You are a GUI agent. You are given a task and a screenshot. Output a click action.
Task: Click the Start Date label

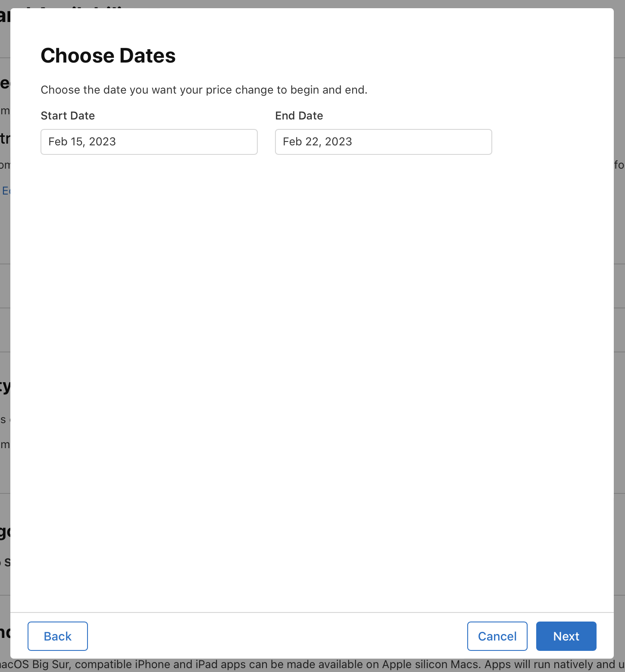click(x=68, y=116)
